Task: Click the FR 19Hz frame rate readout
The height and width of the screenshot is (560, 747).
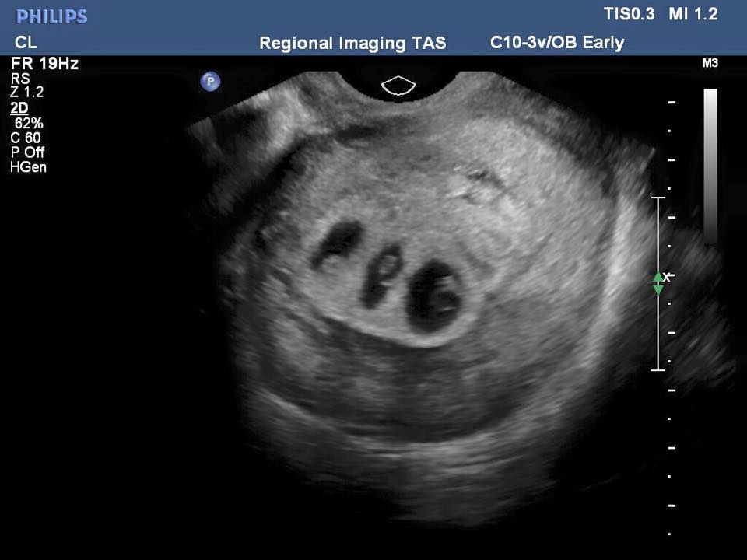Action: (44, 64)
